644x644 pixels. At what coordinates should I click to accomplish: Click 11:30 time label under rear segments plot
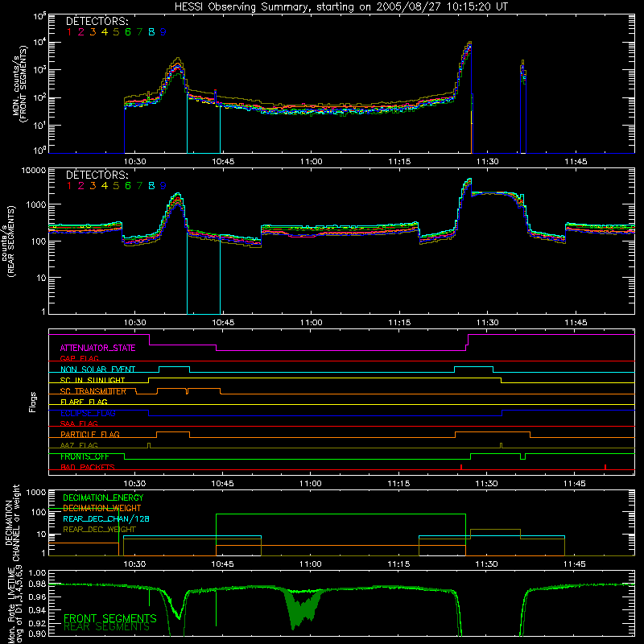tap(487, 323)
